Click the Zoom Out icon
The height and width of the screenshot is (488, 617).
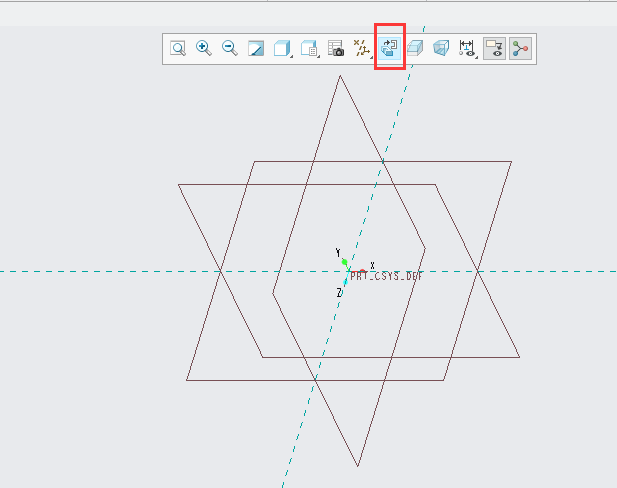(230, 48)
